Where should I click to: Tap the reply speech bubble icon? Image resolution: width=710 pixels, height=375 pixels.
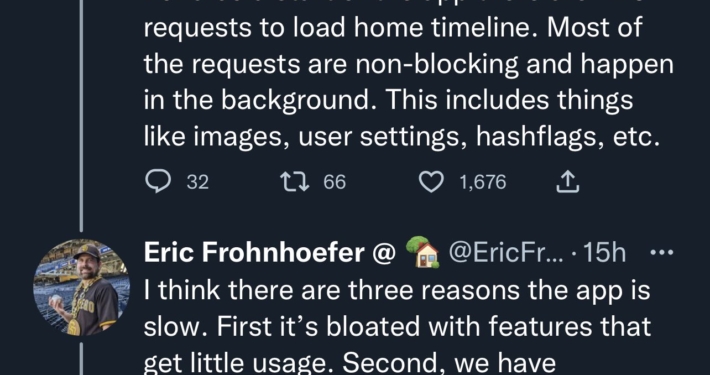(x=158, y=182)
